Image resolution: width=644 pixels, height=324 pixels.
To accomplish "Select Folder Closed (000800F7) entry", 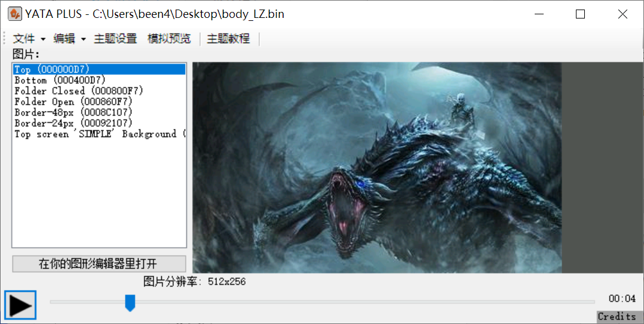I will [99, 91].
